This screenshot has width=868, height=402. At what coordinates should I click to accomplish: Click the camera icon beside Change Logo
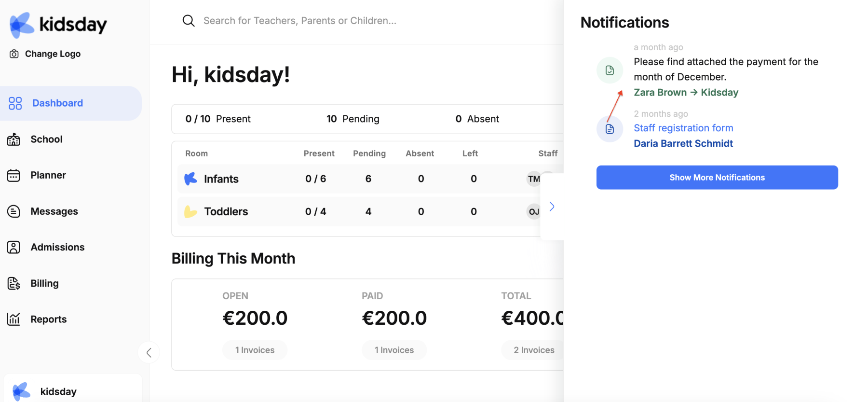(14, 54)
